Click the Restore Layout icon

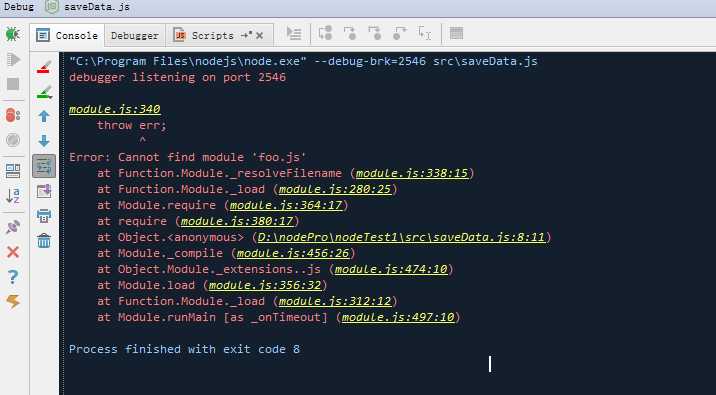coord(13,171)
